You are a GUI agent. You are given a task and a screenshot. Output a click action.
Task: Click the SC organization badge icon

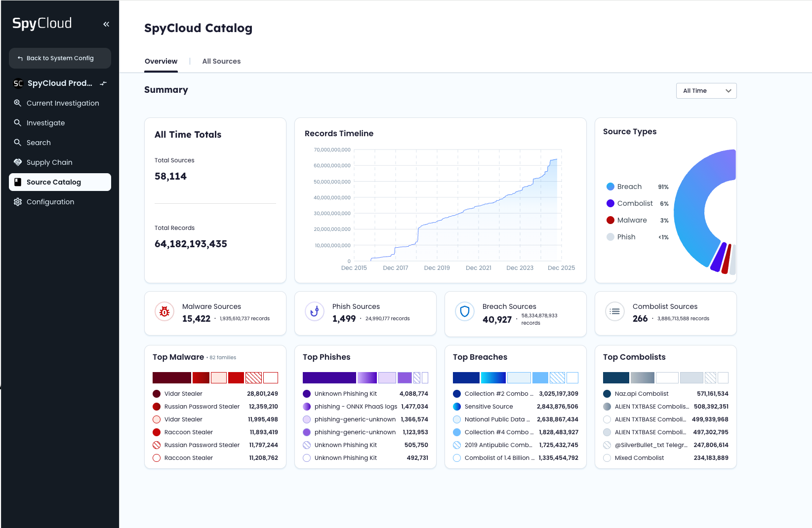pos(18,83)
